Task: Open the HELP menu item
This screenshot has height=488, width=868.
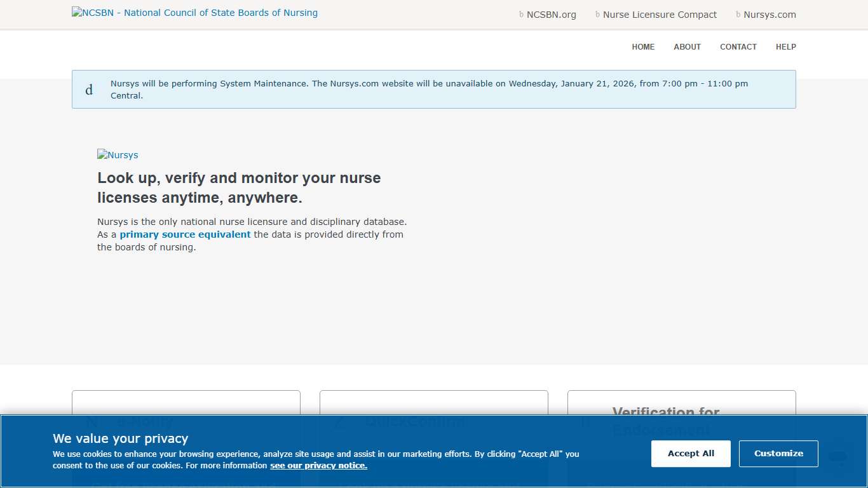Action: click(786, 46)
